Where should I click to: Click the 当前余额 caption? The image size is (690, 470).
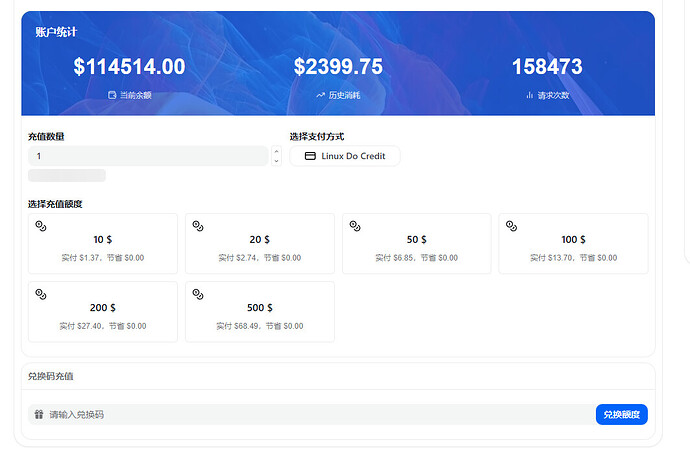(136, 95)
